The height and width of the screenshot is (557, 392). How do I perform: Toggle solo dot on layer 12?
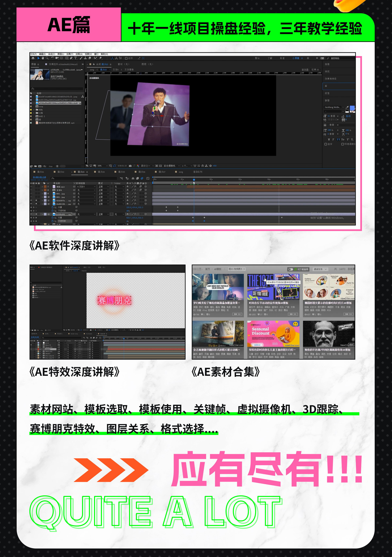click(x=36, y=204)
